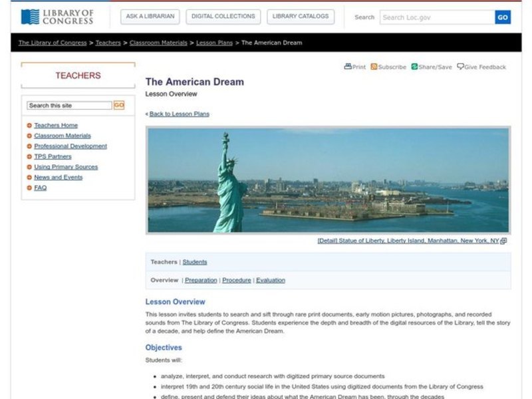This screenshot has height=399, width=532.
Task: Toggle to the Teachers view
Action: click(x=164, y=262)
